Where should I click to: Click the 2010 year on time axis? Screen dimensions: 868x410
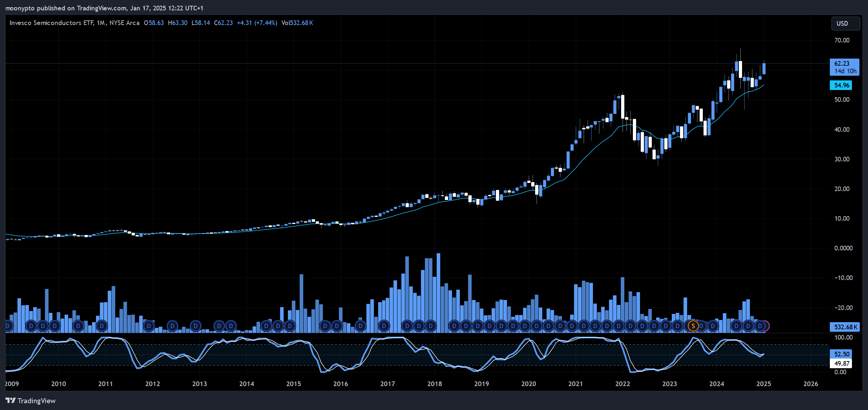59,384
